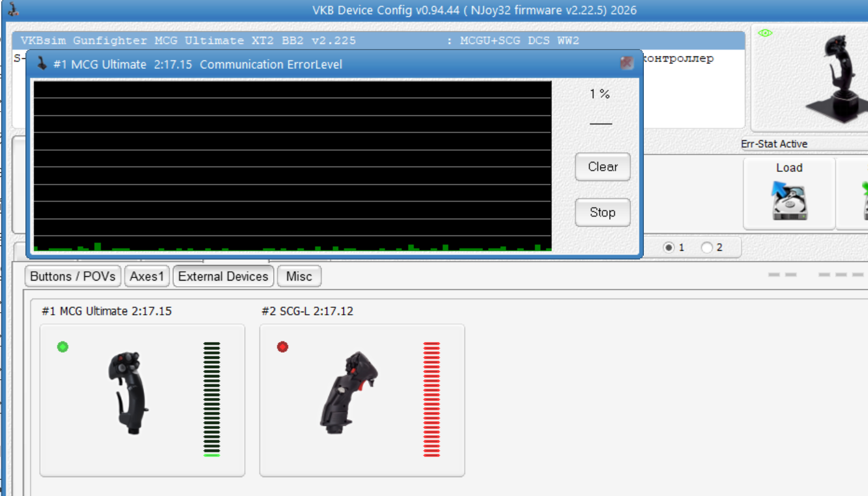Image resolution: width=868 pixels, height=496 pixels.
Task: Click the "Communication ErrorLevel" popup title text
Action: pos(271,65)
